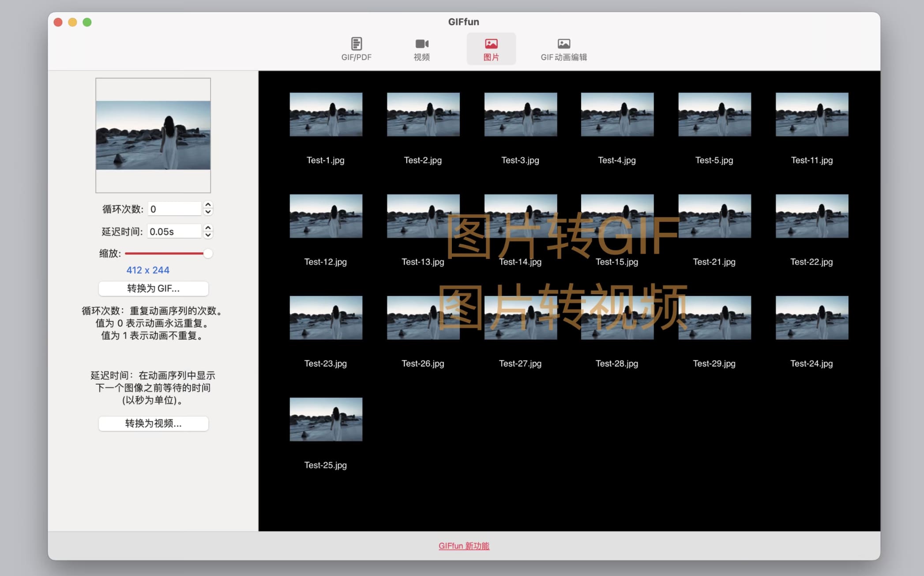The width and height of the screenshot is (924, 576).
Task: Select the Test-22.jpg thumbnail
Action: [x=811, y=216]
